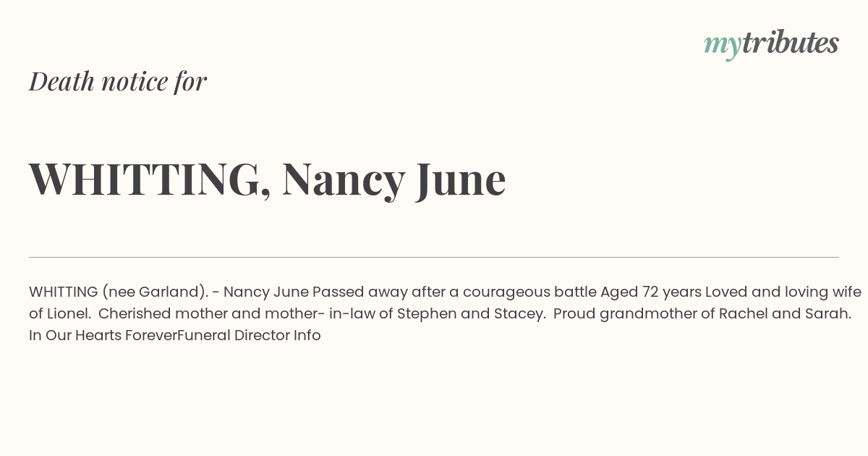This screenshot has height=456, width=868.
Task: Click the horizontal divider line
Action: tap(434, 257)
